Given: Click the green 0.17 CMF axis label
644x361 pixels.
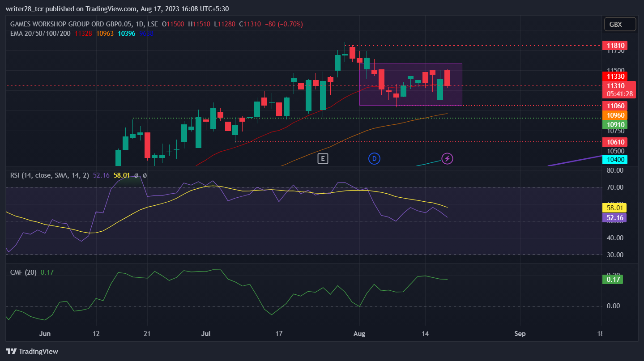Looking at the screenshot, I should pyautogui.click(x=612, y=279).
